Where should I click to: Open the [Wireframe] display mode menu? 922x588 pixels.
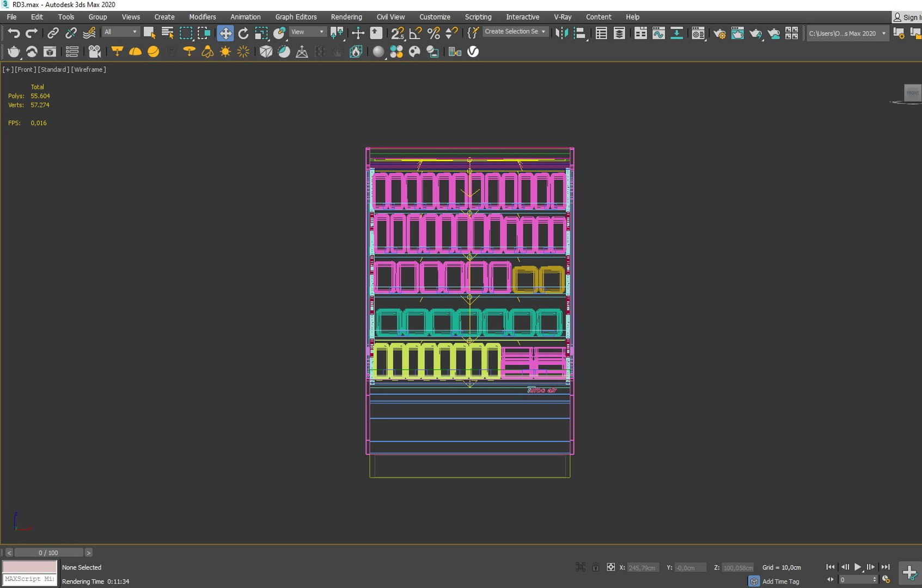89,70
